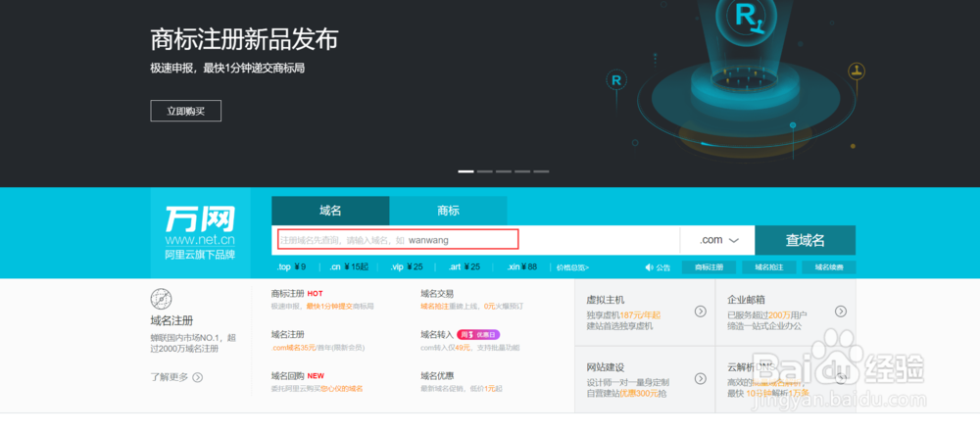Click the 域名注册 heading under compass
Screen dimensions: 980x433
click(171, 321)
